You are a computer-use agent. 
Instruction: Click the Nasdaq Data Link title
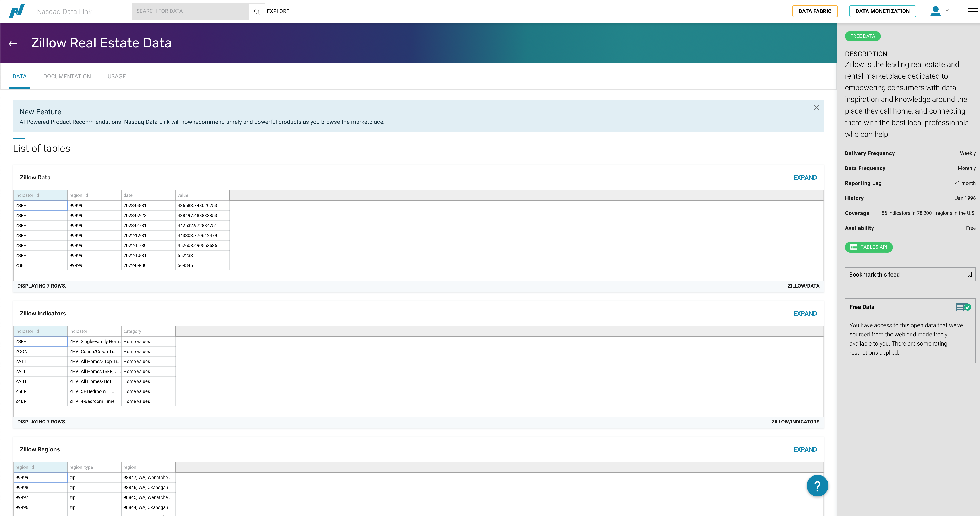(64, 11)
